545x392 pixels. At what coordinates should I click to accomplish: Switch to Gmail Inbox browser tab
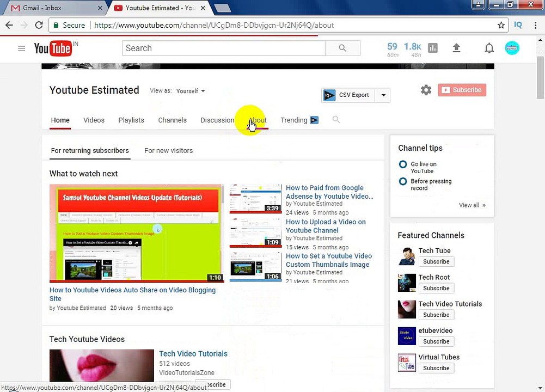pos(54,8)
